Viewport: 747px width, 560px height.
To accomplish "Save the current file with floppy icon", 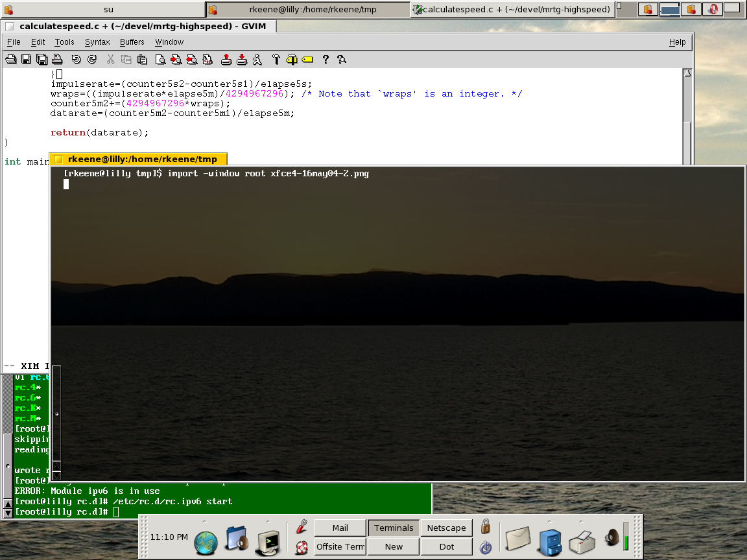I will (26, 60).
